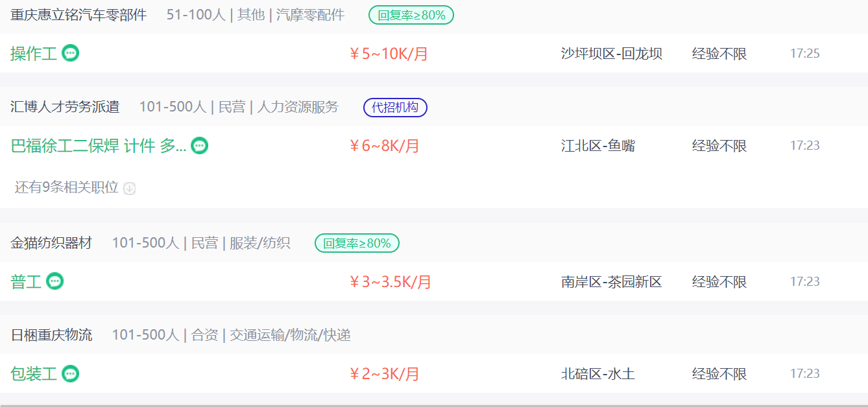Viewport: 868px width, 407px height.
Task: Open the 包装工 job title link
Action: click(x=34, y=374)
